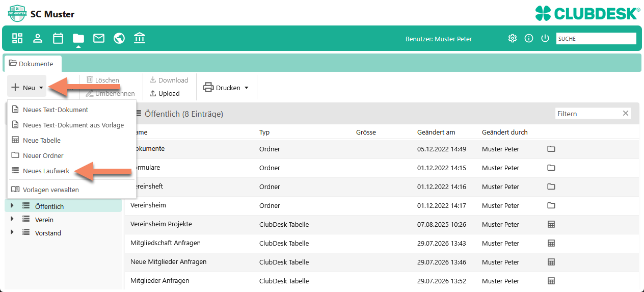Switch to the Dokumente tab

[x=32, y=64]
